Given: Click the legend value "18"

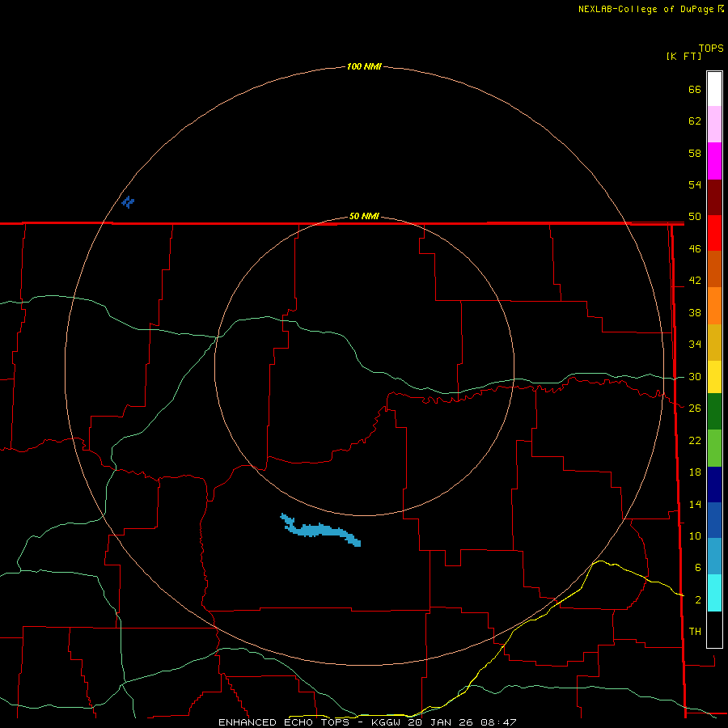Looking at the screenshot, I should [695, 472].
